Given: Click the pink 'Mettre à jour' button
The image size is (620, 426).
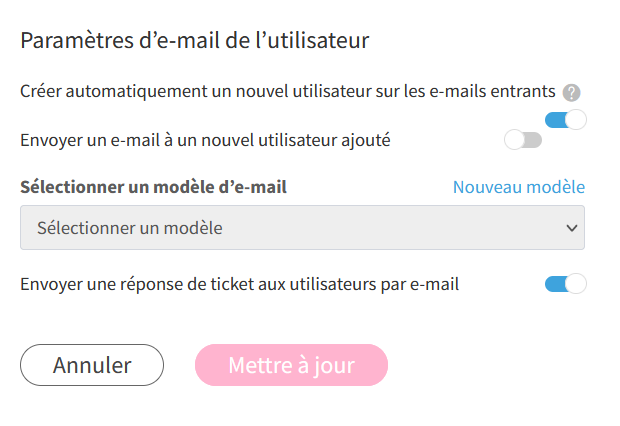Looking at the screenshot, I should click(291, 365).
